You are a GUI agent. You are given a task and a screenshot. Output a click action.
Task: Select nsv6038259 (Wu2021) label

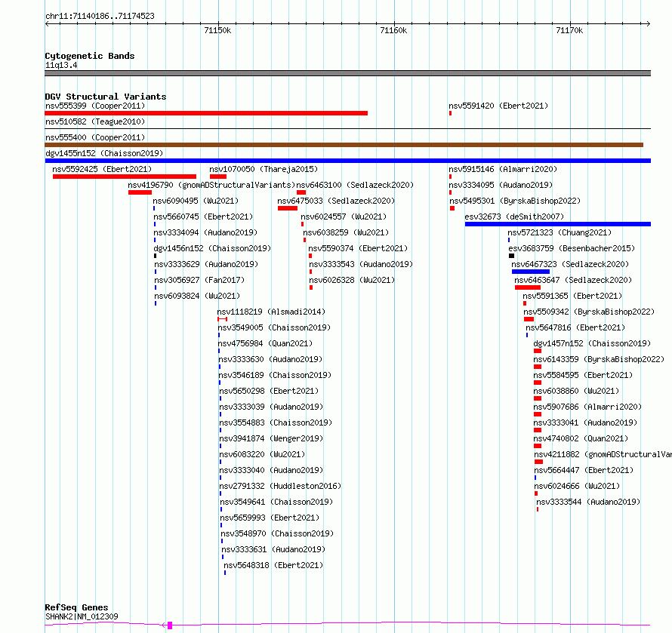[347, 232]
